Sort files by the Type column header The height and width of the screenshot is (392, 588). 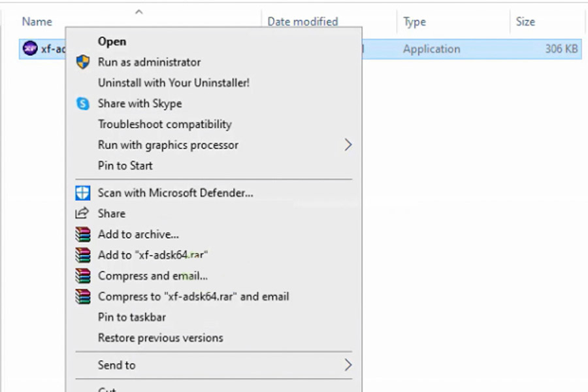click(414, 22)
